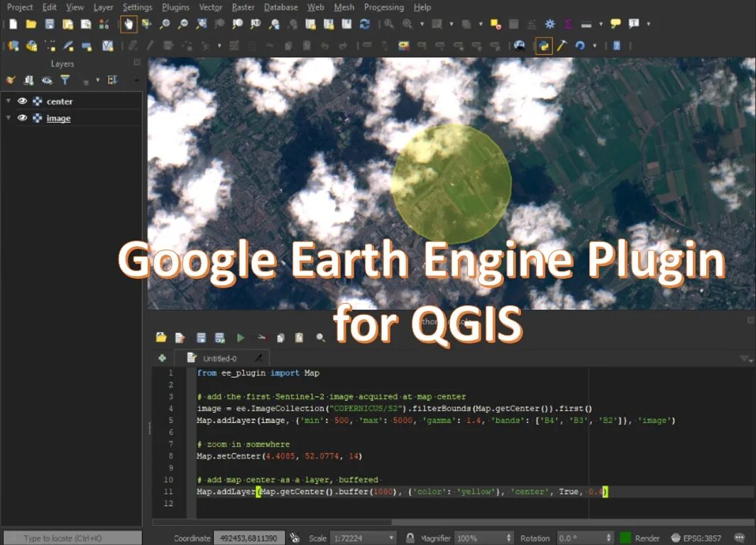Open the layer styling panel icon in Layers
The image size is (756, 545).
tap(11, 80)
